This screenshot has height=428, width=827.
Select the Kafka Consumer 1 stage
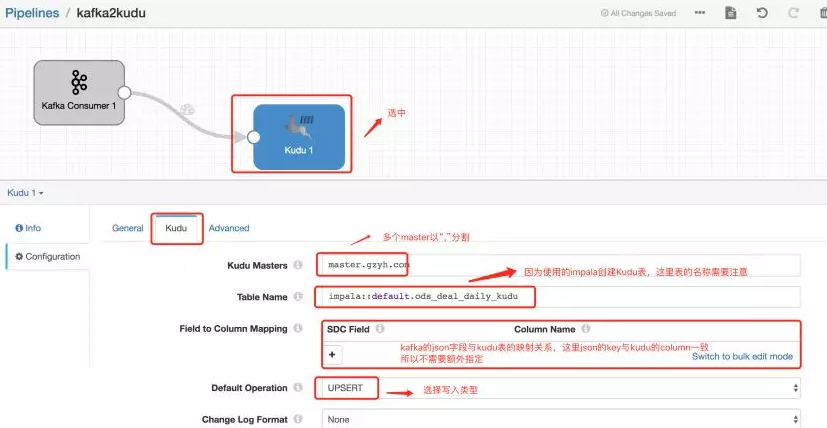point(79,92)
